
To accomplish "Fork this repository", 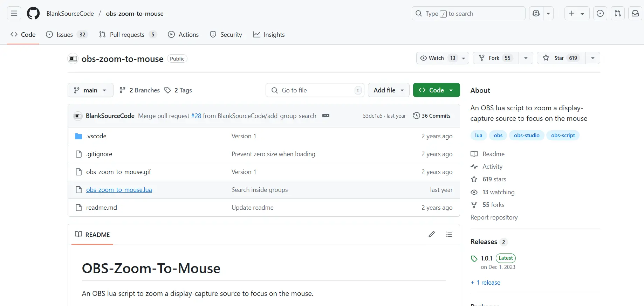I will (495, 58).
